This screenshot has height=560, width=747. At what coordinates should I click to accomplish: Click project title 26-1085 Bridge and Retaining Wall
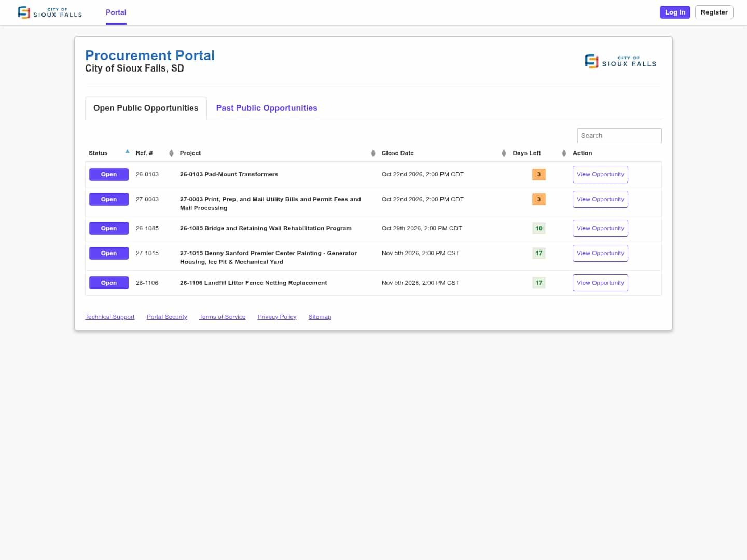(x=266, y=228)
